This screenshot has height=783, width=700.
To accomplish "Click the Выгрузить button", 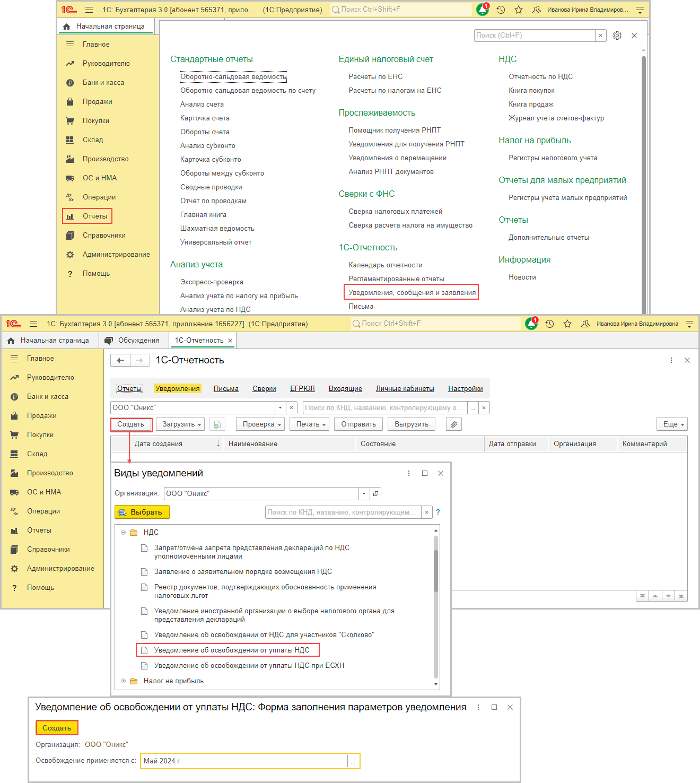I will click(x=412, y=424).
